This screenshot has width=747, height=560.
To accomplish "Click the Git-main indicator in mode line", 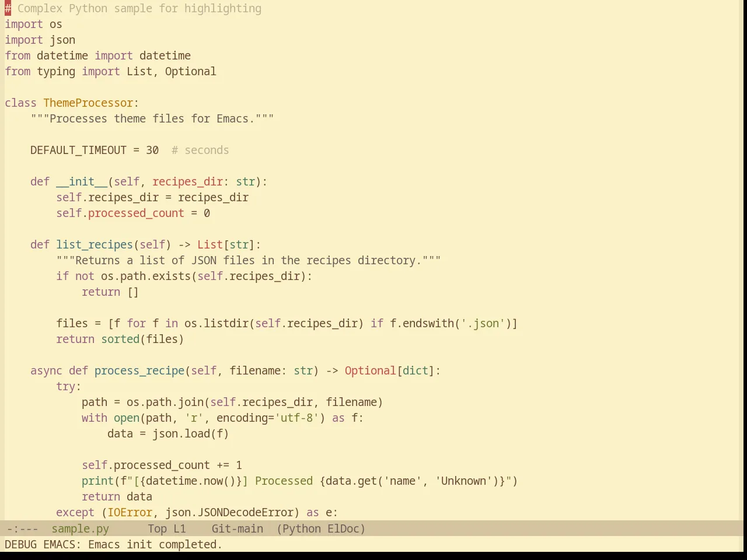I will tap(237, 528).
